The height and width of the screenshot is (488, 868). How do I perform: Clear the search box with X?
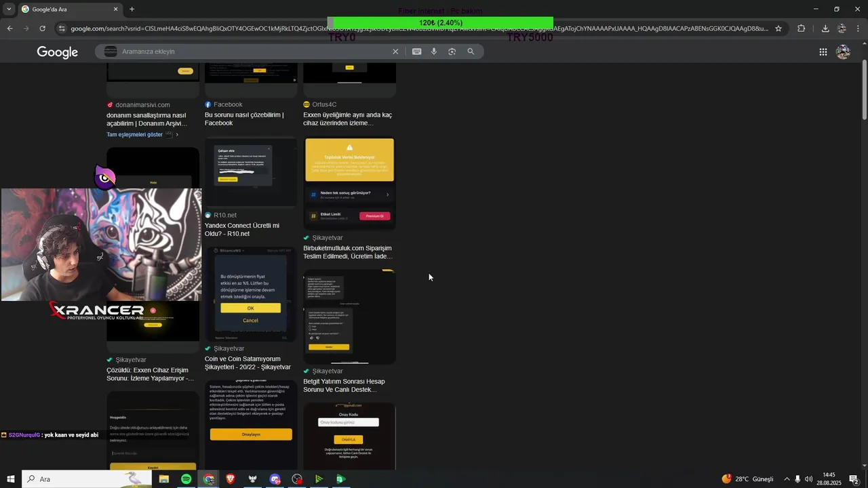tap(395, 52)
